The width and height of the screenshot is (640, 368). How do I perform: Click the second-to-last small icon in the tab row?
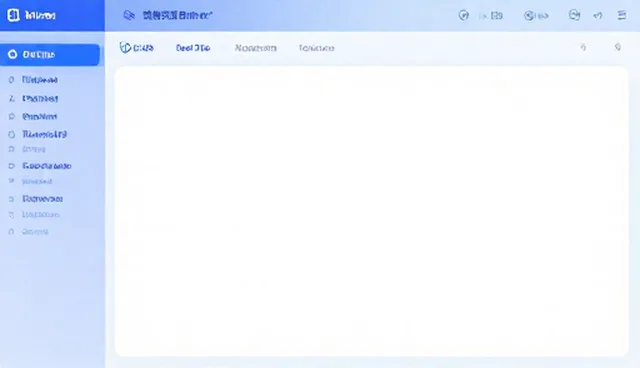pos(584,47)
